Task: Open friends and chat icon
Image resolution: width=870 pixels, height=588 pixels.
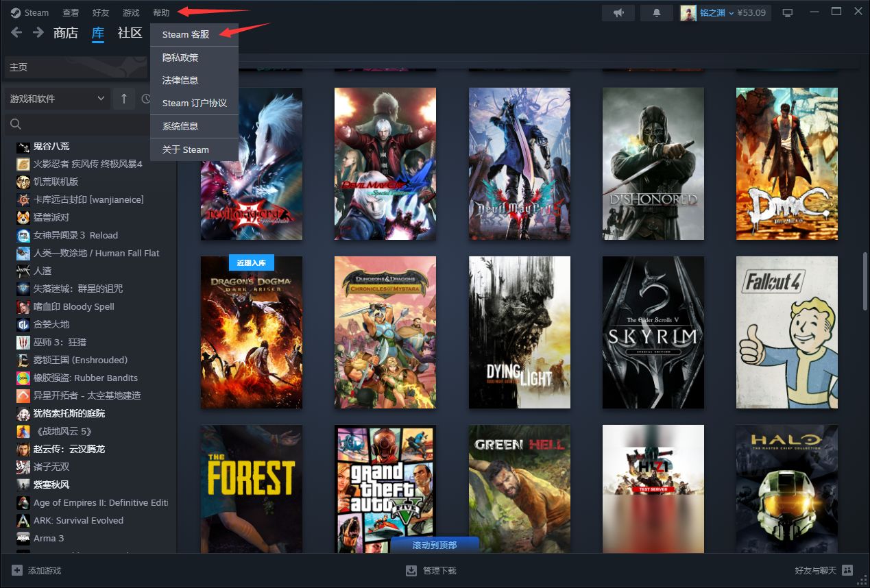Action: pos(847,570)
